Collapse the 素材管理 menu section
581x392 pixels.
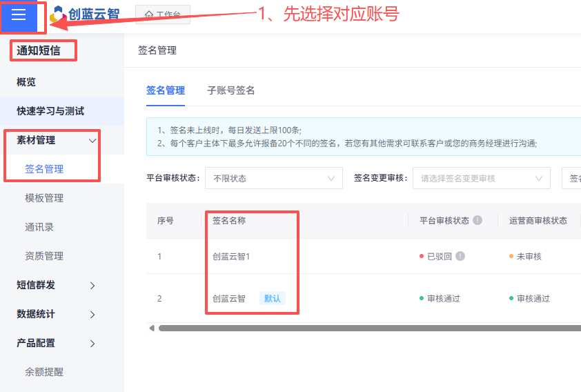[92, 140]
